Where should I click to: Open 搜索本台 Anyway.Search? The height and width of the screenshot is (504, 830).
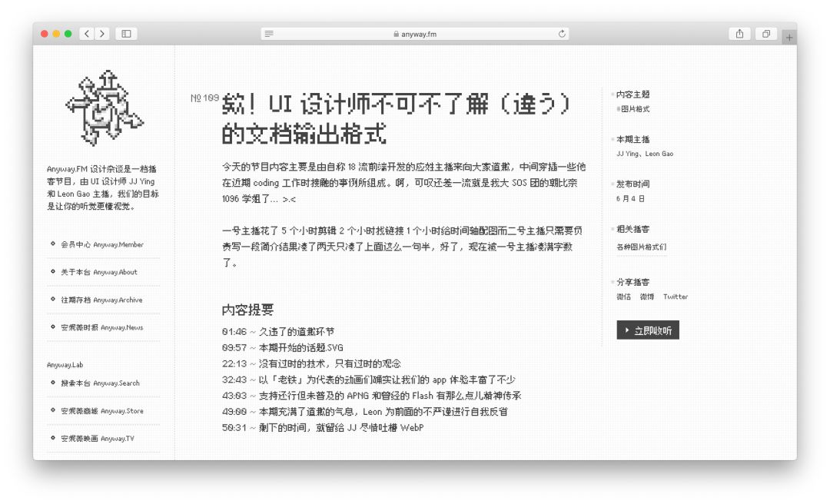[x=100, y=383]
